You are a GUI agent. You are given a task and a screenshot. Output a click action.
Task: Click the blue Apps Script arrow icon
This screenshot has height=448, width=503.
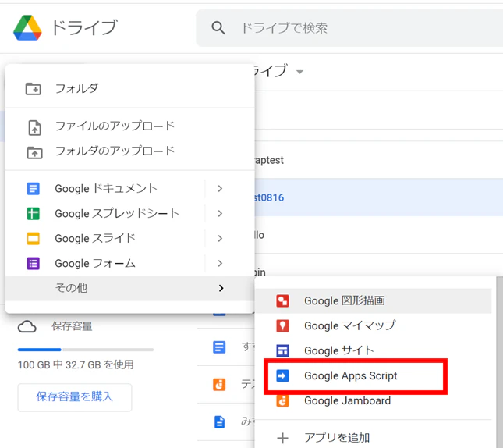tap(282, 375)
